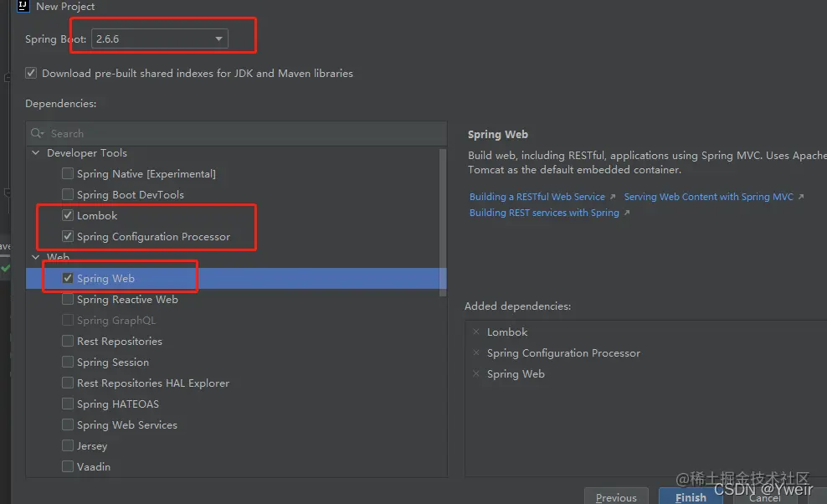The width and height of the screenshot is (827, 504).
Task: Uncheck the Lombok dependency
Action: (68, 215)
